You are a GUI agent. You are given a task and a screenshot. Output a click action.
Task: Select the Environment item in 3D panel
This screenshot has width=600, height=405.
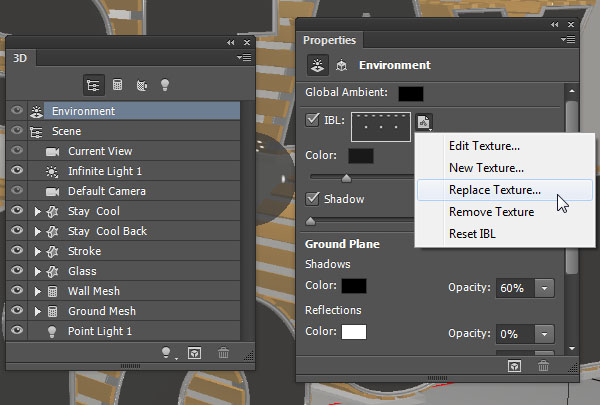142,111
